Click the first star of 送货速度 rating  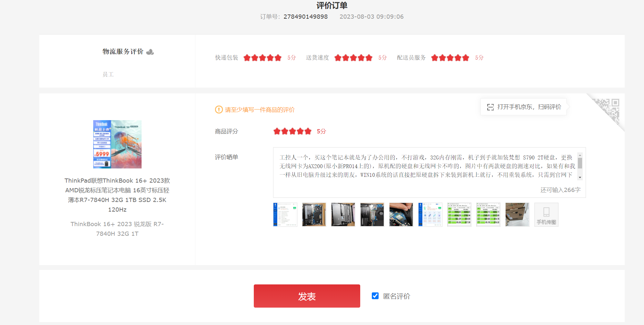point(338,58)
